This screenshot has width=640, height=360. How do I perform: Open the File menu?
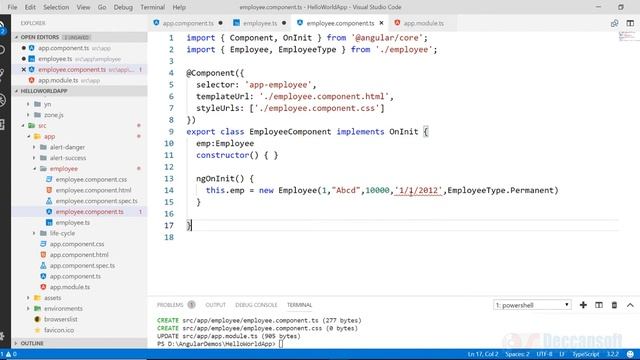(x=12, y=7)
